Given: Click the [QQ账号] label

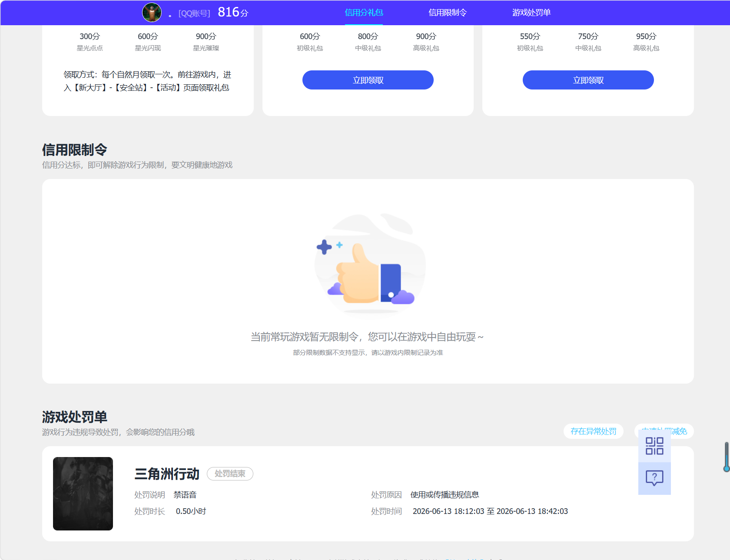Looking at the screenshot, I should pyautogui.click(x=194, y=13).
